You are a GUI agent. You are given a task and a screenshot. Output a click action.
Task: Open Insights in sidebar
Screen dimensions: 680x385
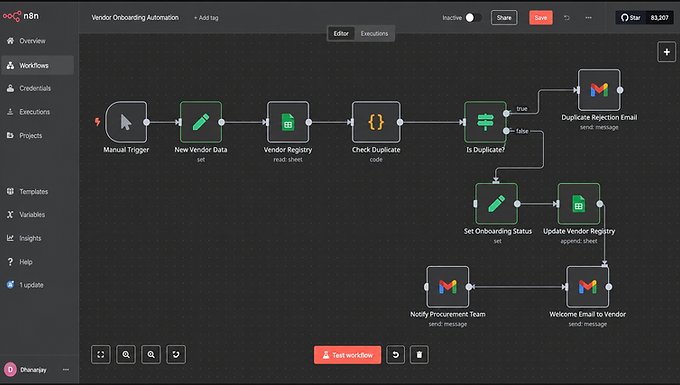click(37, 238)
